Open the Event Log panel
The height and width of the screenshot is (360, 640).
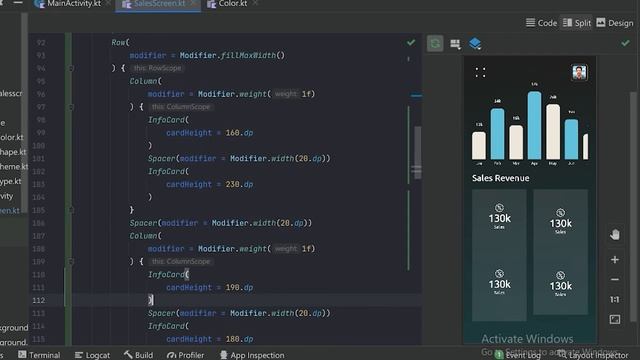(x=518, y=355)
